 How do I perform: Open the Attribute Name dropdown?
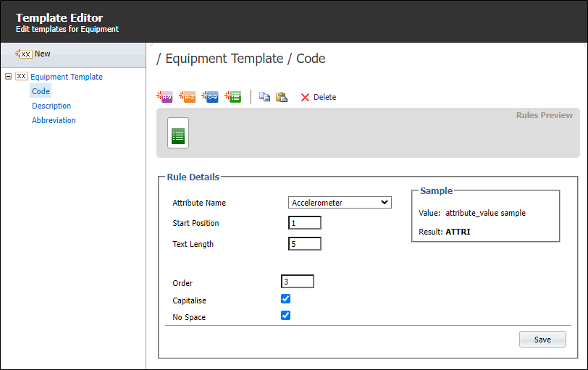pyautogui.click(x=340, y=203)
